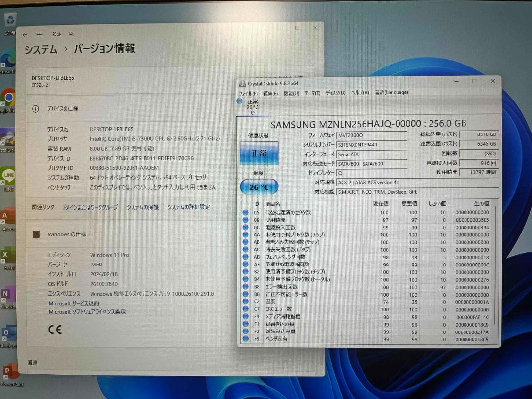Screen dimensions: 532x399
Task: Open the ファイル(F) menu in CrystalDiskInfo
Action: pyautogui.click(x=248, y=92)
